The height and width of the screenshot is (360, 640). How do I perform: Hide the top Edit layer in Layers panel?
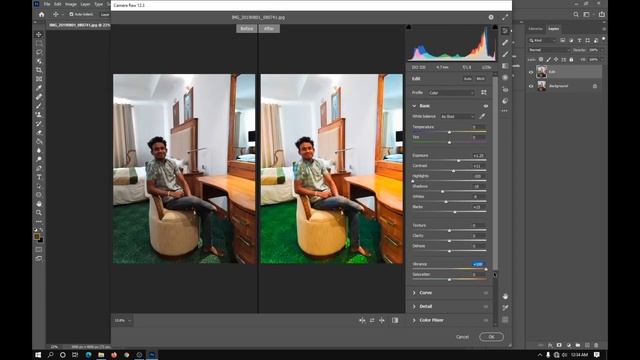coord(531,72)
